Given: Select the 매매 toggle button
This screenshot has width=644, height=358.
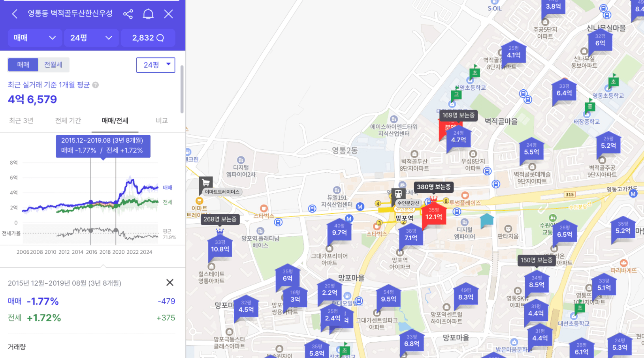Looking at the screenshot, I should point(23,65).
